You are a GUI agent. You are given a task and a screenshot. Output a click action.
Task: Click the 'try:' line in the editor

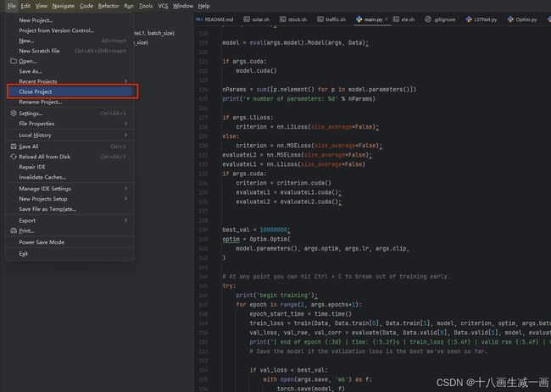click(x=229, y=285)
